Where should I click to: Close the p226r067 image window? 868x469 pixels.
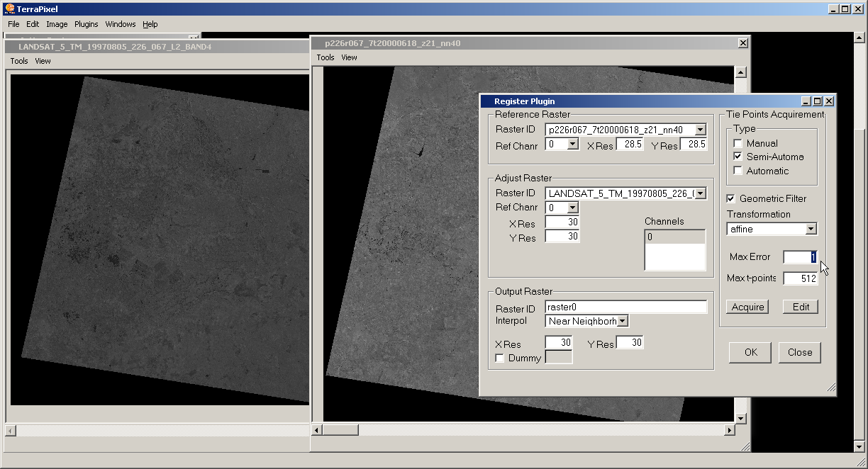coord(742,43)
